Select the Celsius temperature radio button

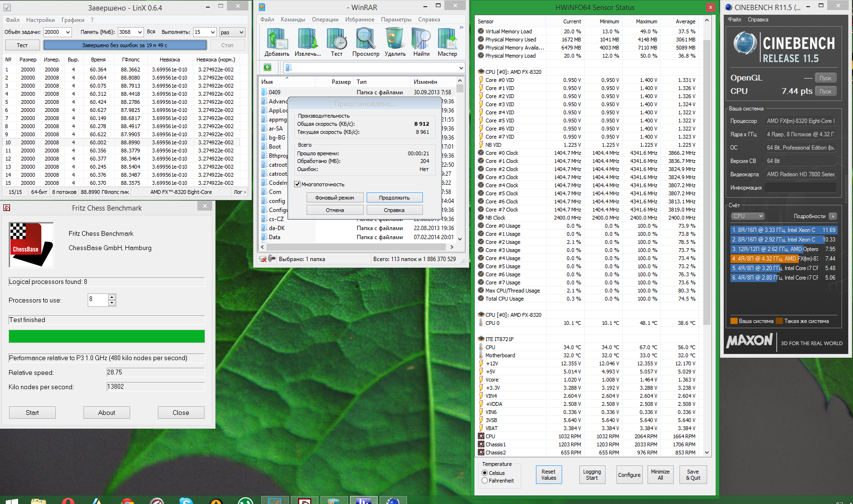[485, 473]
